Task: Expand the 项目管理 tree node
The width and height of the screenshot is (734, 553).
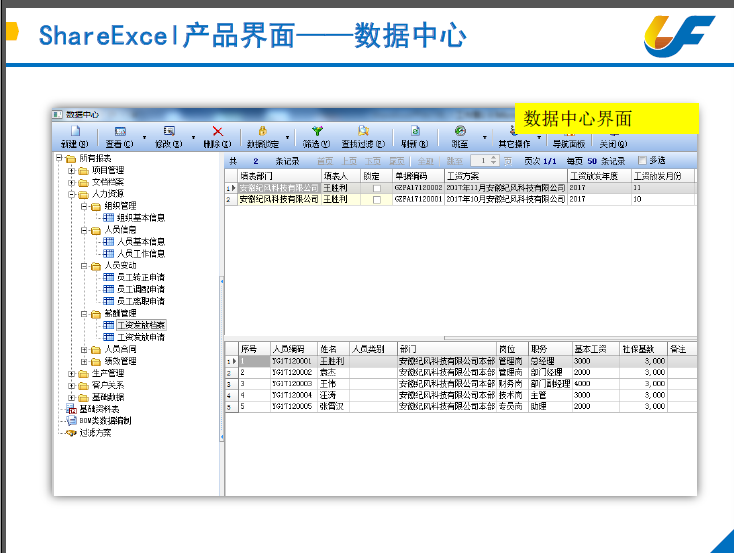Action: (72, 170)
